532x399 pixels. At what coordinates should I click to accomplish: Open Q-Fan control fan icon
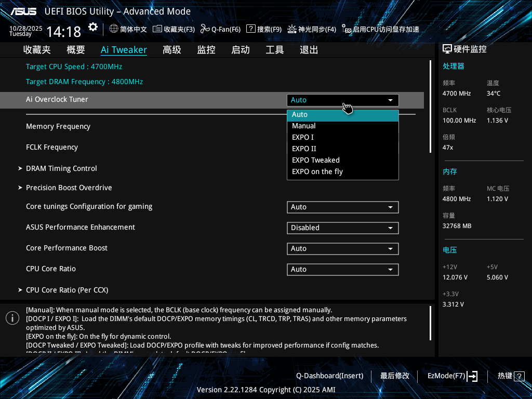coord(205,29)
